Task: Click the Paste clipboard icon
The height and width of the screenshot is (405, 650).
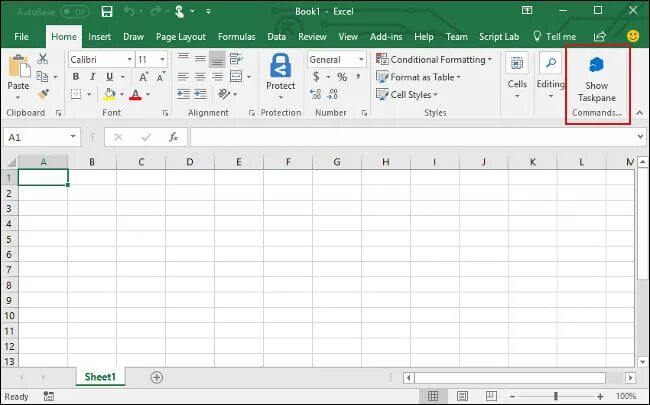Action: click(19, 66)
